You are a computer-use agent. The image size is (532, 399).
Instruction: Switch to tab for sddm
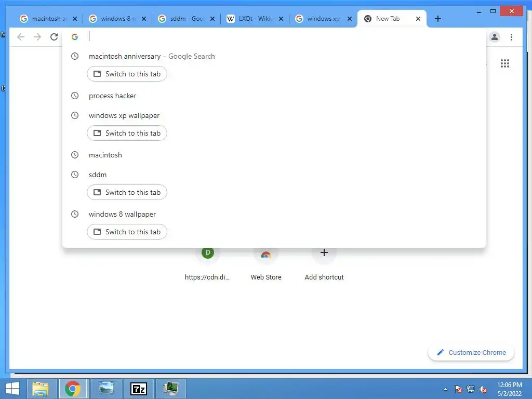pos(127,192)
